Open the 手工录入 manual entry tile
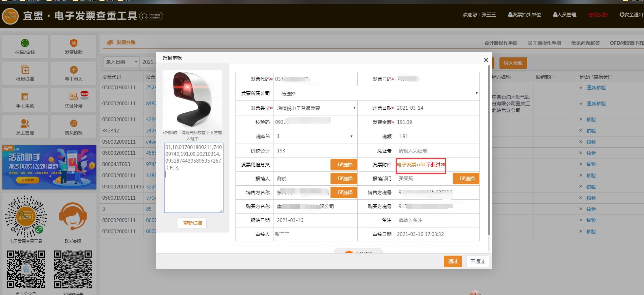 coord(74,73)
